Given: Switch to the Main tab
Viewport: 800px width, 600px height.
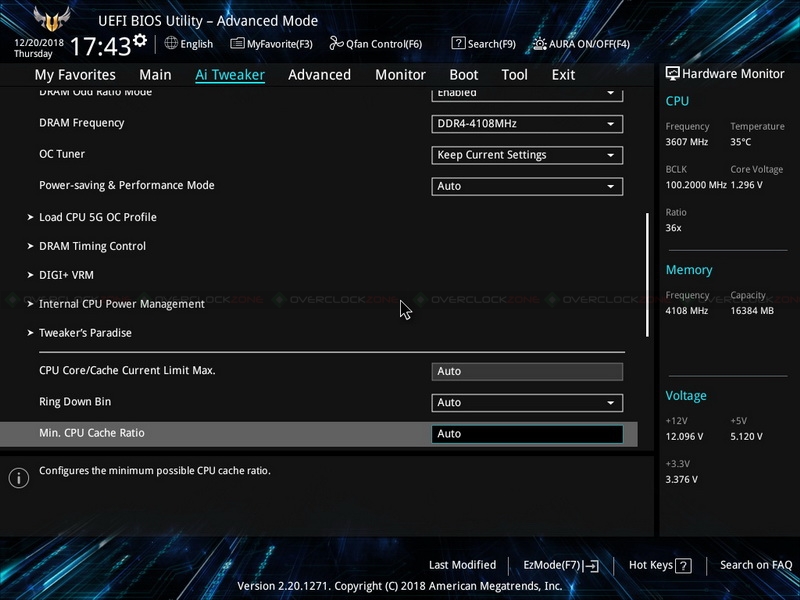Looking at the screenshot, I should 155,75.
